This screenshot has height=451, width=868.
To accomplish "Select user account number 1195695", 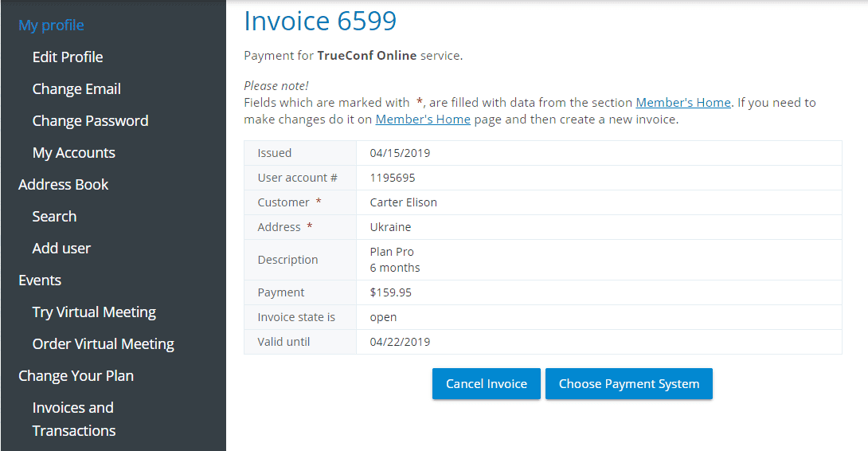I will click(x=393, y=178).
